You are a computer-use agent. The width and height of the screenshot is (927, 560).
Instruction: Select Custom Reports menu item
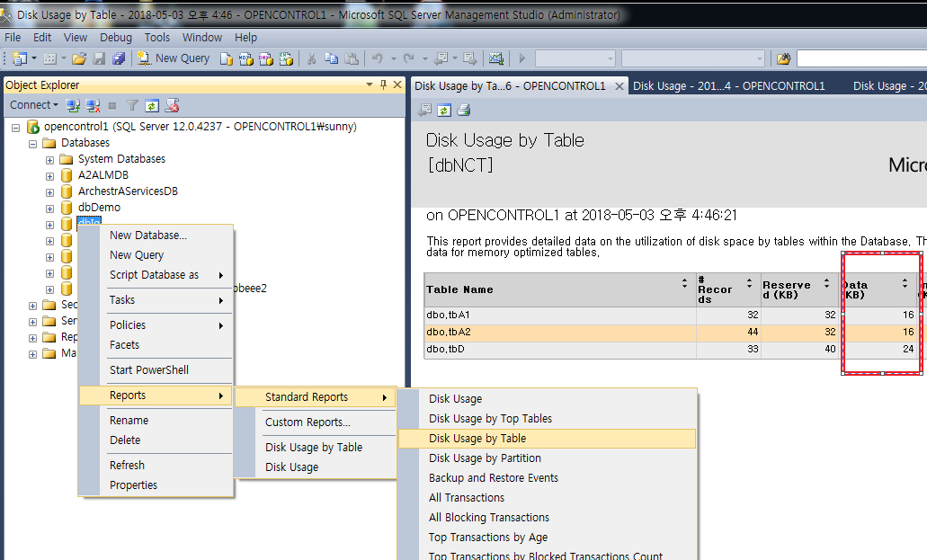[315, 422]
